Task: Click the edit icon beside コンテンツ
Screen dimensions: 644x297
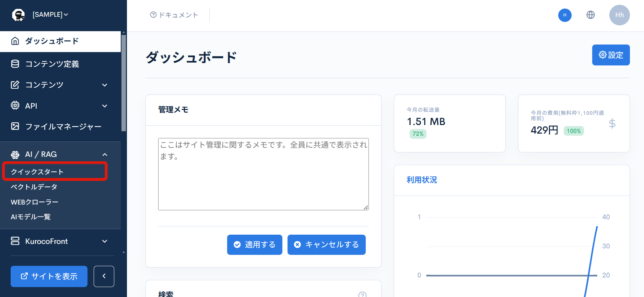Action: [15, 85]
